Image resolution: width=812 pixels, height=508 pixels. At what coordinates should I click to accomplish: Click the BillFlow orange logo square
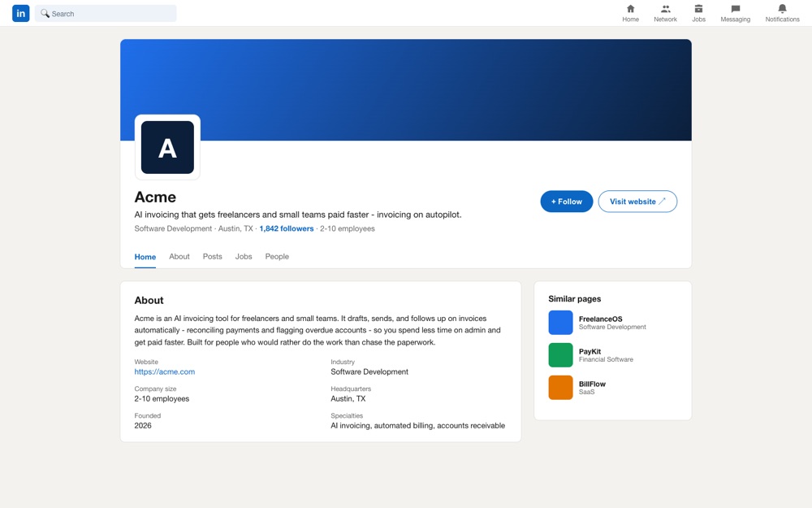tap(560, 388)
